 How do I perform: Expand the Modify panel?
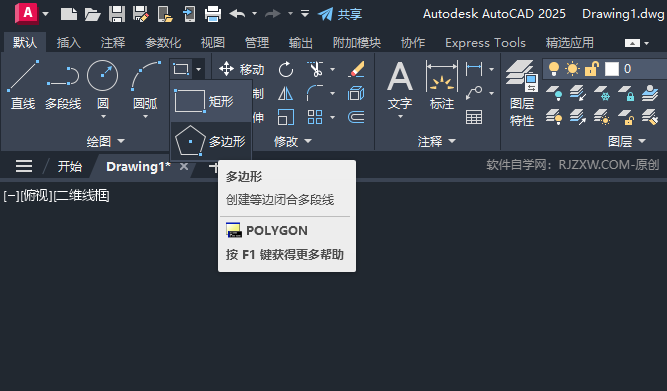tap(293, 141)
